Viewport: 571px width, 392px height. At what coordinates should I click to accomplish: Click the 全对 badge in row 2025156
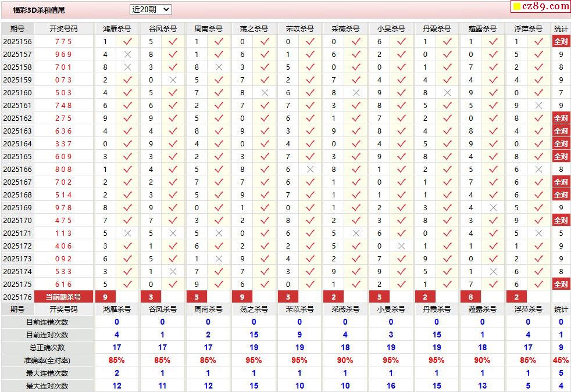[x=561, y=41]
